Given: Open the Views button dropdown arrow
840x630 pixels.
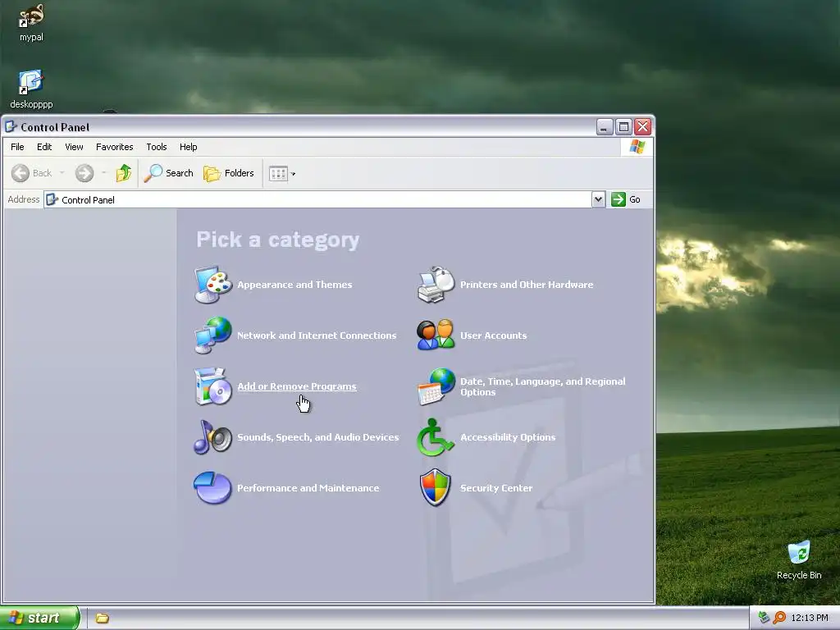Looking at the screenshot, I should 293,174.
